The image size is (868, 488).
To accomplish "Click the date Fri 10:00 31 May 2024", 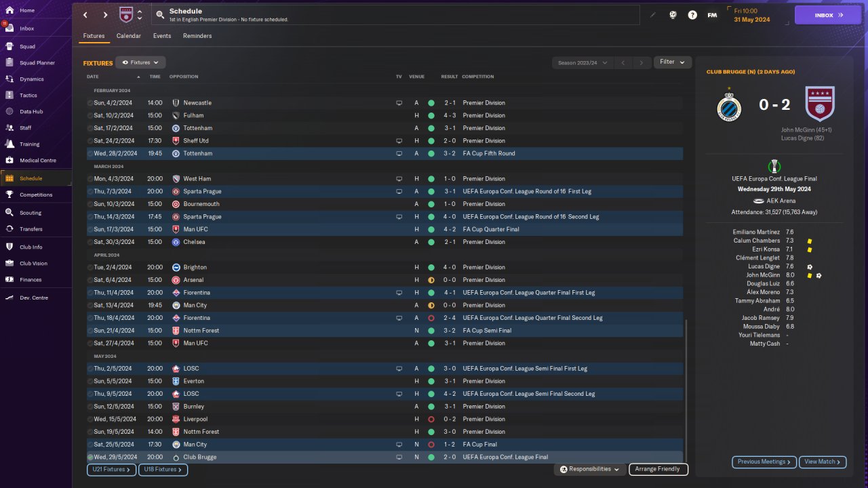I will tap(753, 15).
